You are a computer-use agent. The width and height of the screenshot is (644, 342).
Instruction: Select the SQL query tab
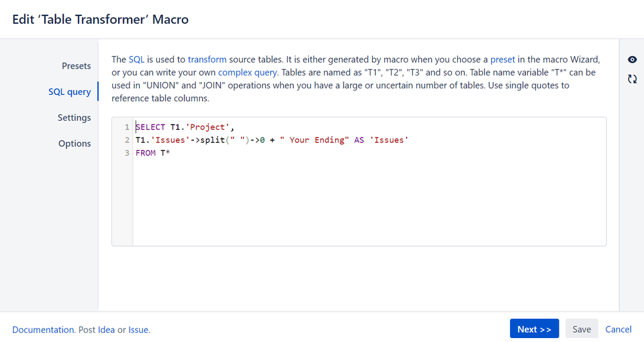click(x=70, y=92)
